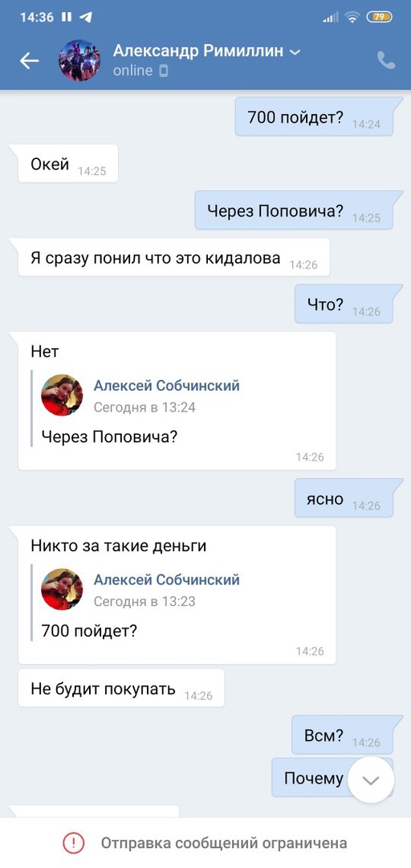The height and width of the screenshot is (868, 411).
Task: Select the message Я сразу понил что это кидалова
Action: [173, 257]
